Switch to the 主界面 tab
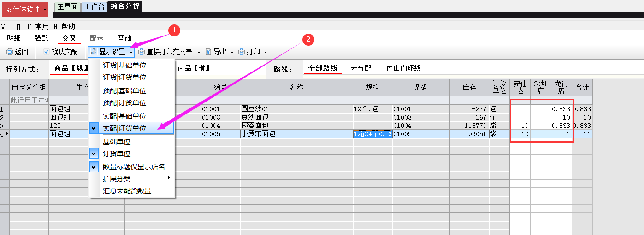The width and height of the screenshot is (644, 235). [x=67, y=6]
